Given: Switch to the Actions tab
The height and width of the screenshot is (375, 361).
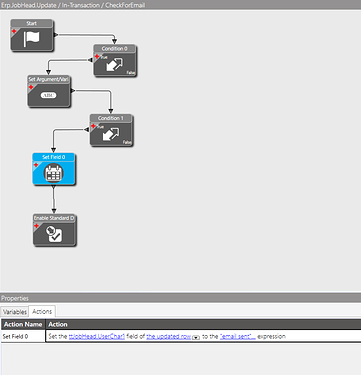Looking at the screenshot, I should click(42, 311).
